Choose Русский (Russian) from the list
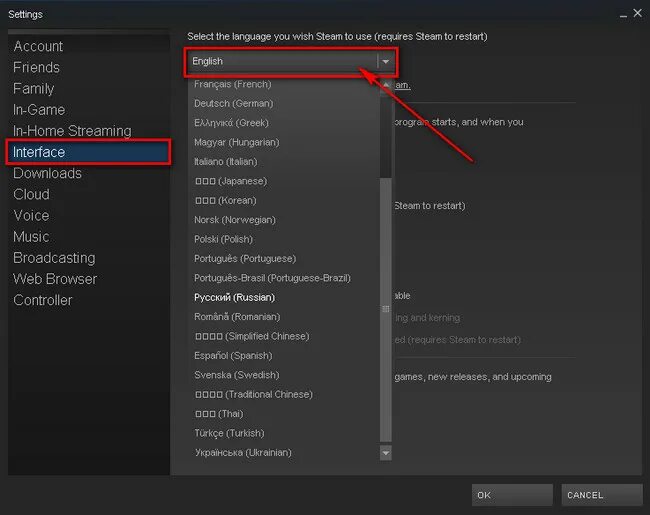 (284, 298)
